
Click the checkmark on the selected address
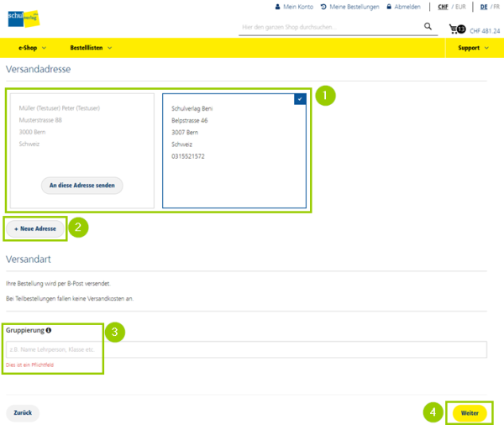[x=300, y=99]
